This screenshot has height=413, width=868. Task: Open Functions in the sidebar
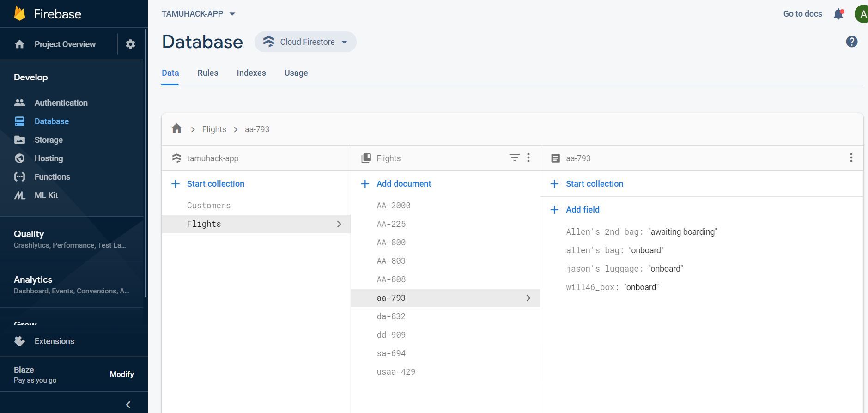52,176
